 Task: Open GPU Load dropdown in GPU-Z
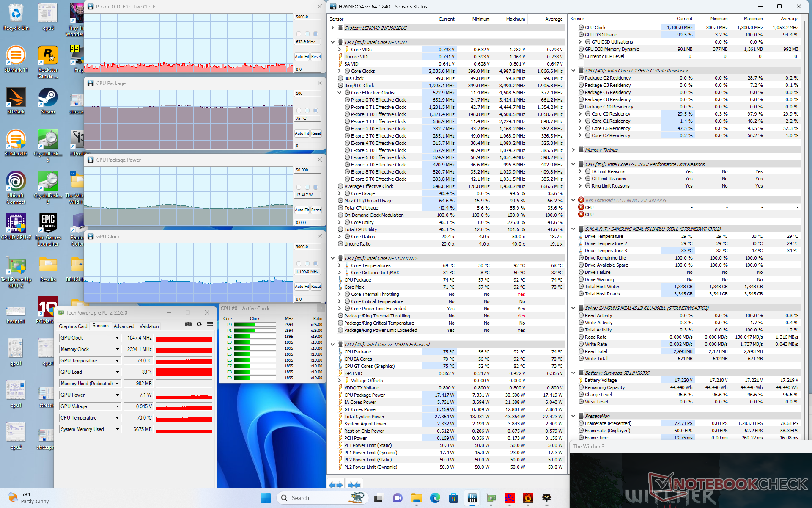tap(117, 372)
